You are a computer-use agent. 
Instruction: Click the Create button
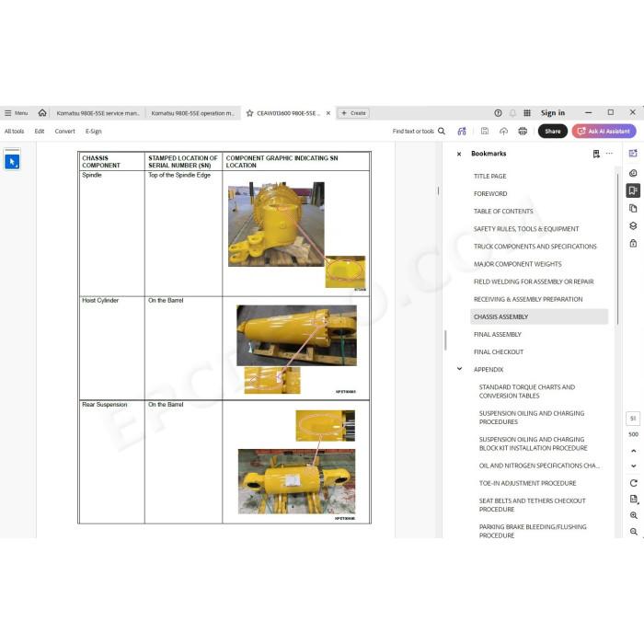[353, 113]
